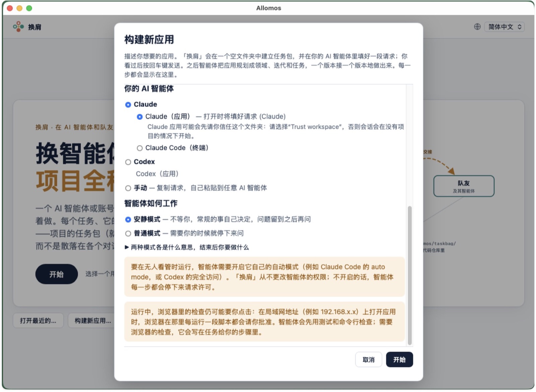
Task: Click the 换肩 app logo icon
Action: 18,26
